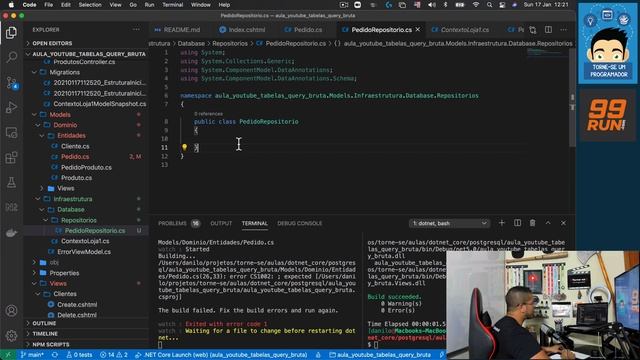Open the Manage gear icon
Screen dimensions: 640x360
pos(11,336)
